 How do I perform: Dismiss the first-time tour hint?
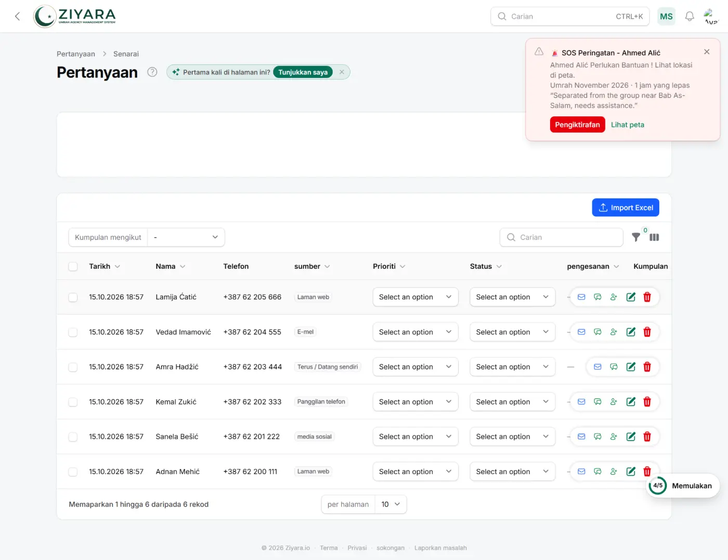342,72
